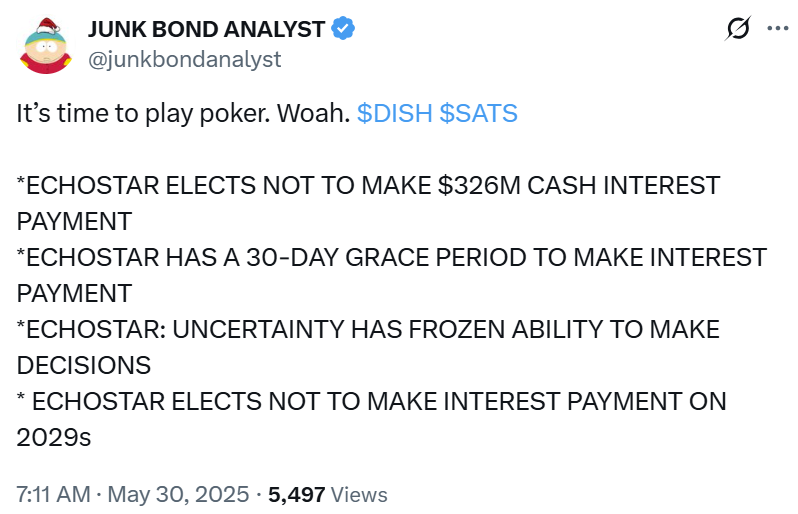Click the word "Woah." in the post
The width and height of the screenshot is (798, 514).
click(x=314, y=113)
